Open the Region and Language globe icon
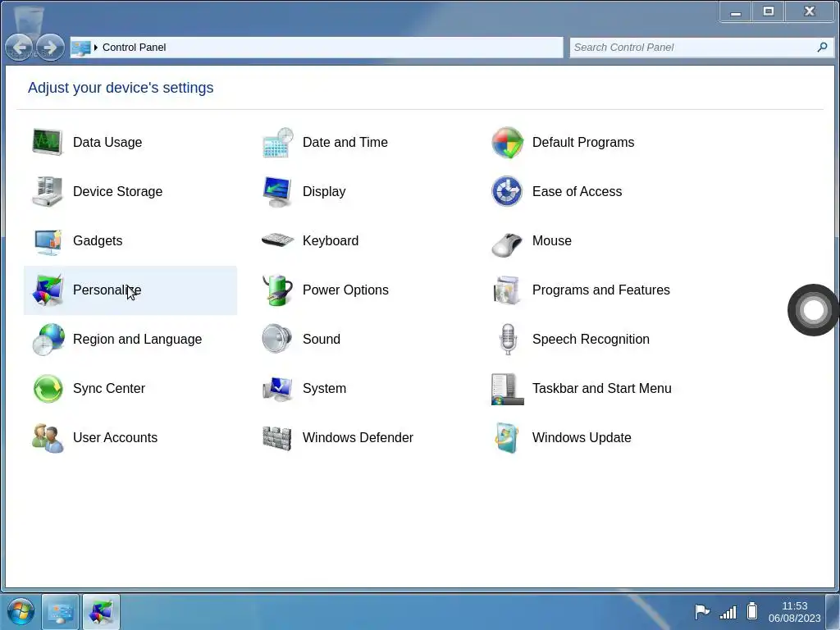This screenshot has width=840, height=630. 48,339
